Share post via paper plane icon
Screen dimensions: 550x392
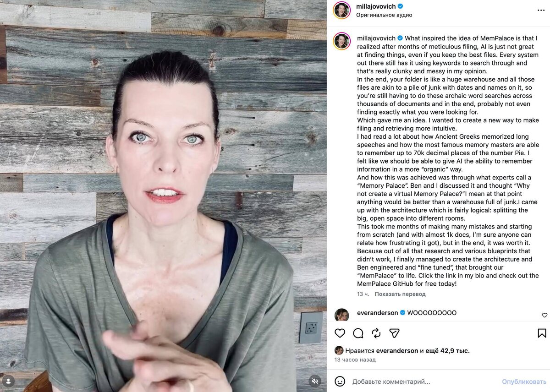pos(394,333)
